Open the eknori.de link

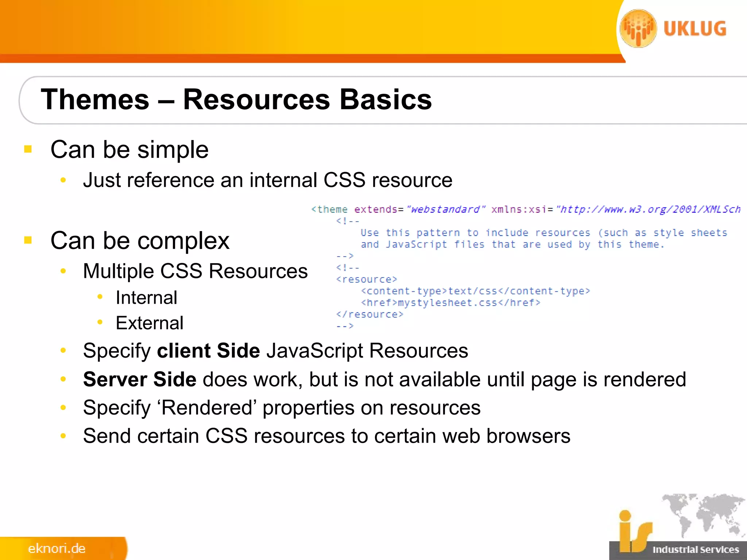click(57, 548)
